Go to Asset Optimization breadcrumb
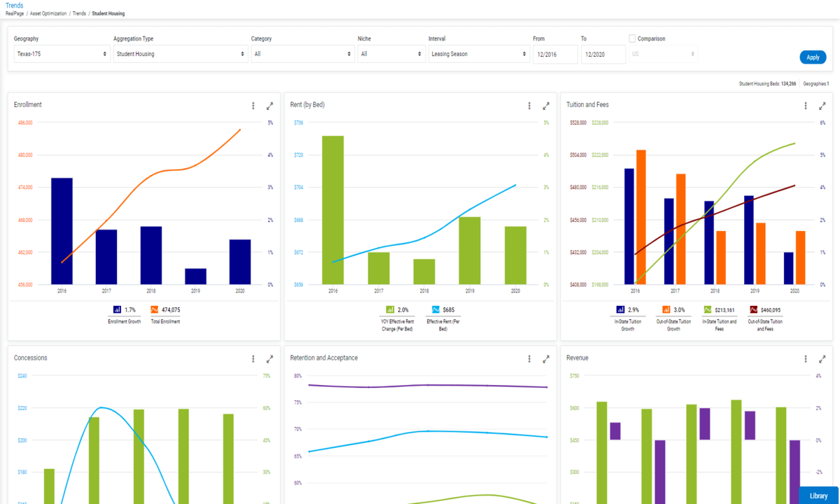 [x=48, y=13]
